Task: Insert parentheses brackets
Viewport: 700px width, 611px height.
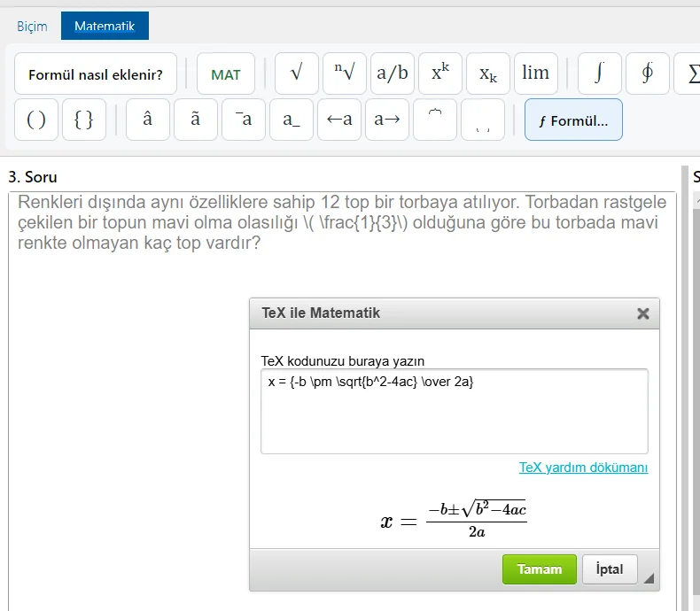Action: pos(36,120)
